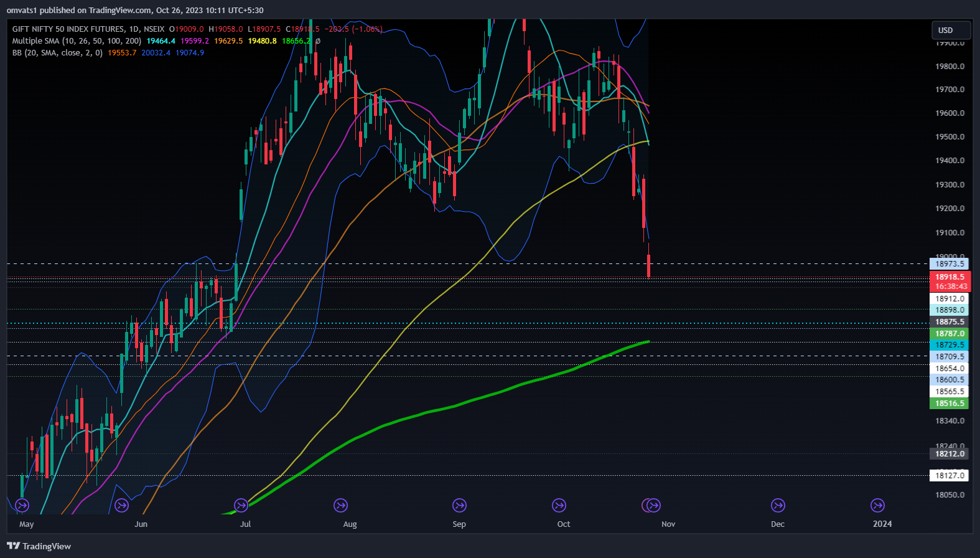Viewport: 980px width, 558px height.
Task: Click the BB basis value 19553.7
Action: click(x=122, y=53)
